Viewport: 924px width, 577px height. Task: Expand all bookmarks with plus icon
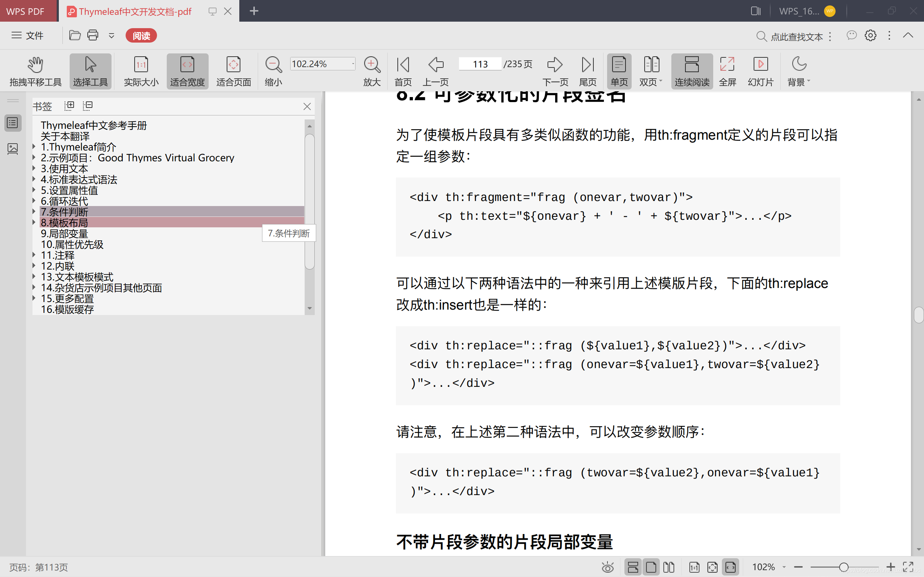pyautogui.click(x=69, y=105)
